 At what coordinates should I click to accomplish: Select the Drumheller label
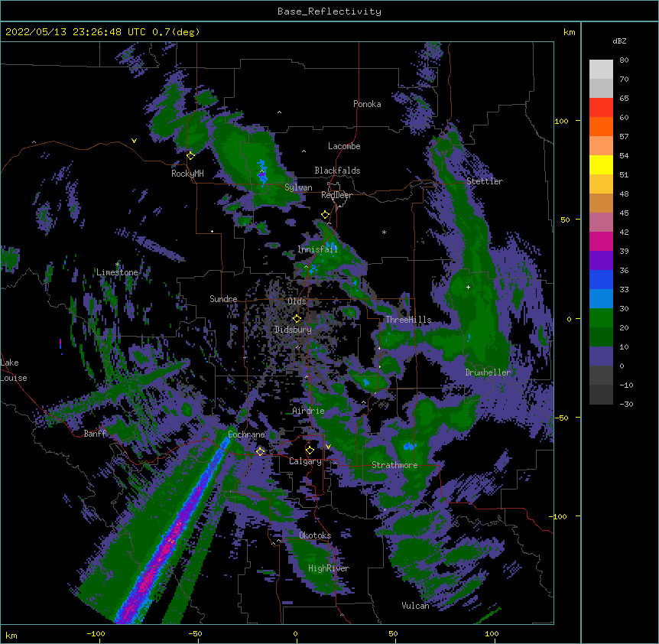pos(488,372)
